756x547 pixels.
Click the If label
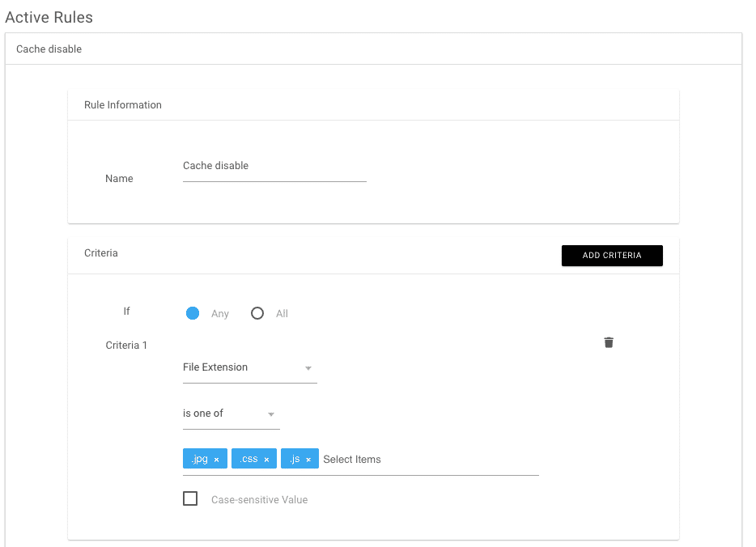click(x=126, y=311)
